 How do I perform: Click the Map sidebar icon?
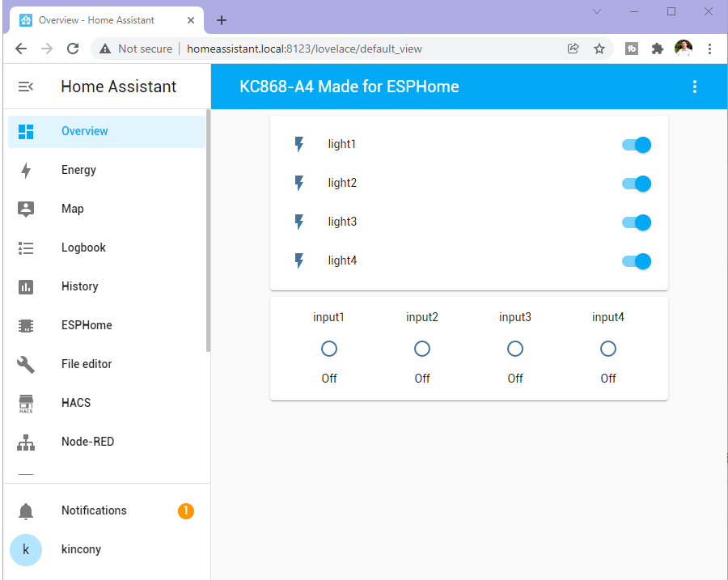[x=26, y=209]
